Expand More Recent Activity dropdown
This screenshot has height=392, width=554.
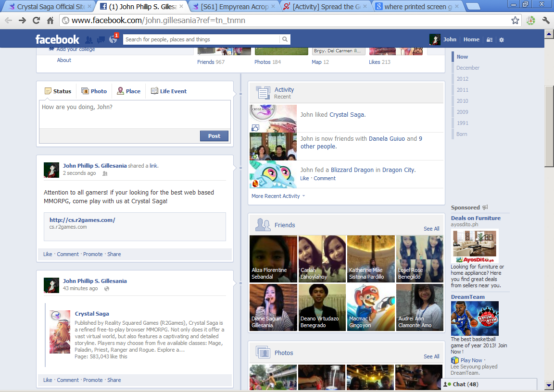click(x=278, y=196)
